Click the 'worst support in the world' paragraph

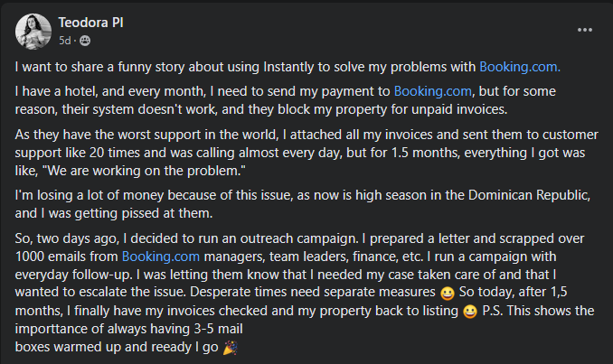(x=306, y=153)
